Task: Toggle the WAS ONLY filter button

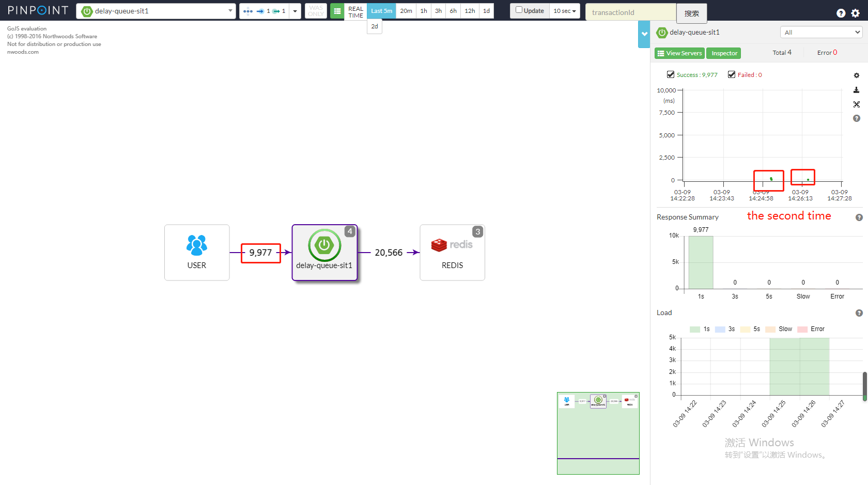Action: (x=316, y=11)
